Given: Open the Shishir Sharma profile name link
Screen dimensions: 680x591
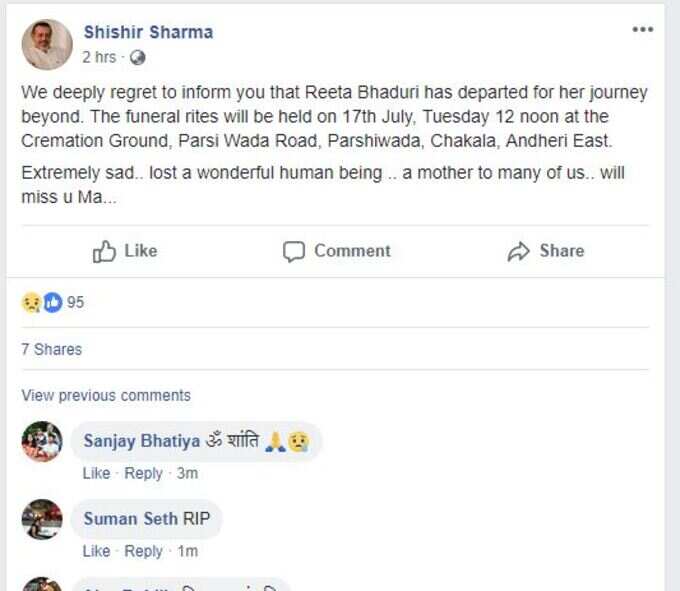Looking at the screenshot, I should [148, 32].
